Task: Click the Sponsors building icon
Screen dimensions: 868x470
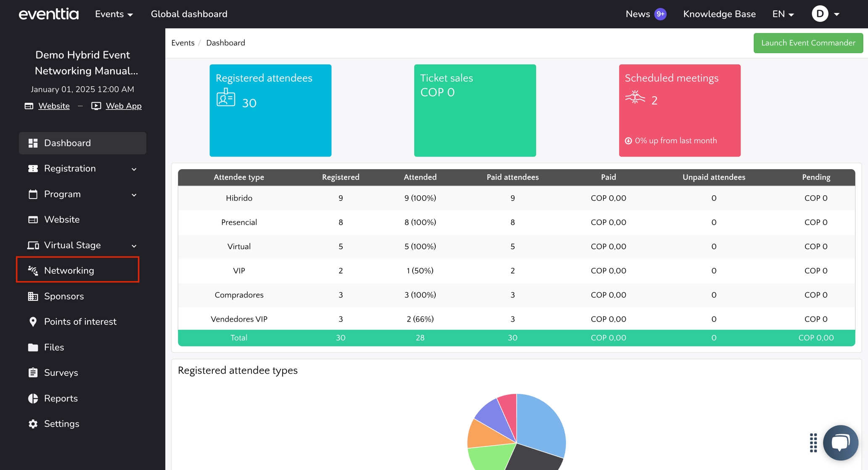Action: (33, 296)
